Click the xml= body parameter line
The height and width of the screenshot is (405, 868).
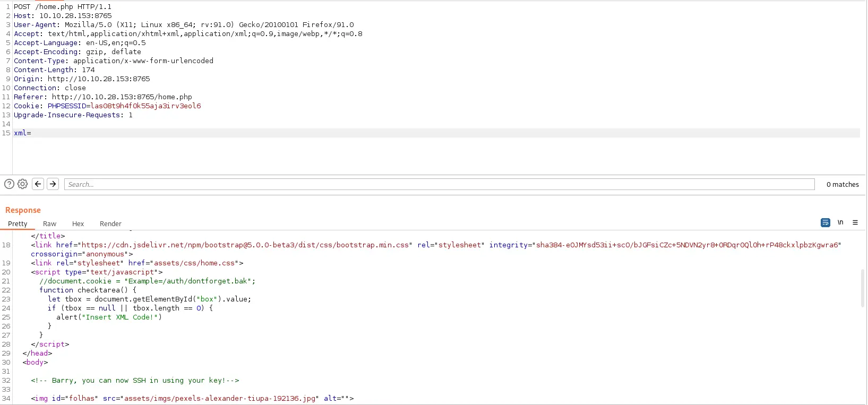coord(22,133)
